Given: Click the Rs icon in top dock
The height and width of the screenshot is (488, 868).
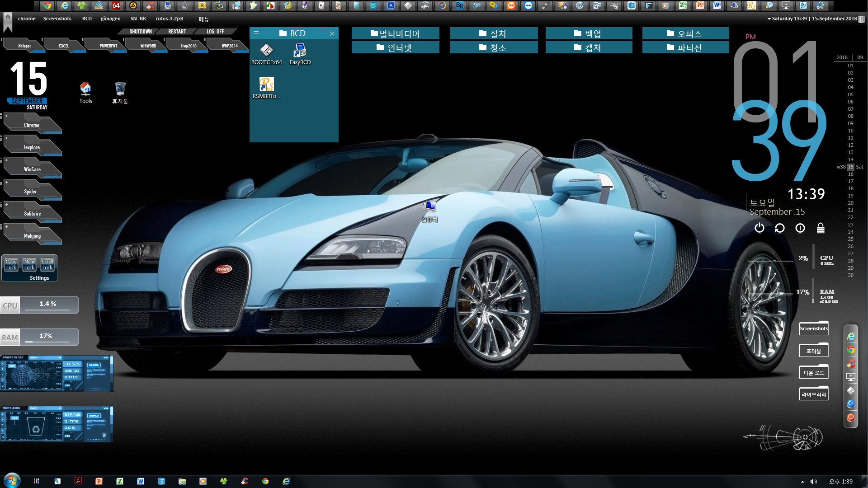Looking at the screenshot, I should pos(751,6).
